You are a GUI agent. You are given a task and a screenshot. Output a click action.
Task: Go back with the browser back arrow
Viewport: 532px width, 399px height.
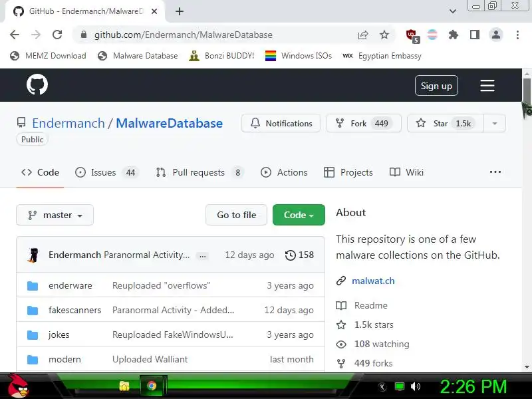click(15, 35)
